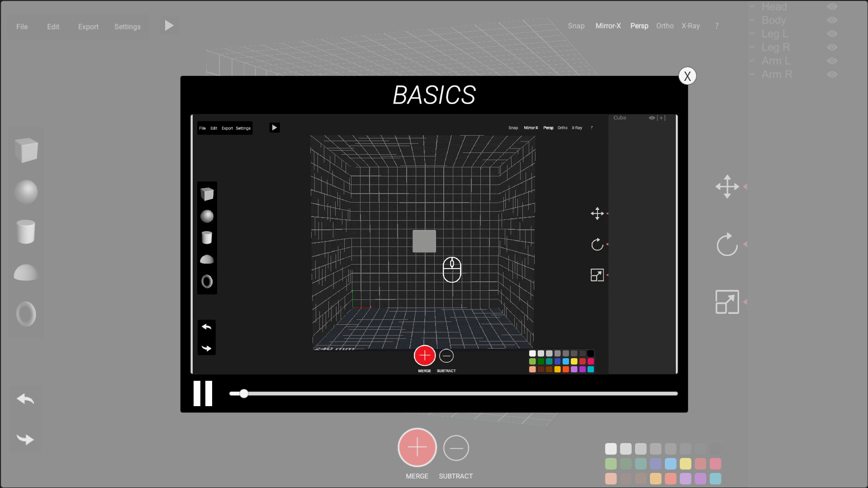Open the Export menu
The width and height of the screenshot is (868, 488).
[x=88, y=26]
